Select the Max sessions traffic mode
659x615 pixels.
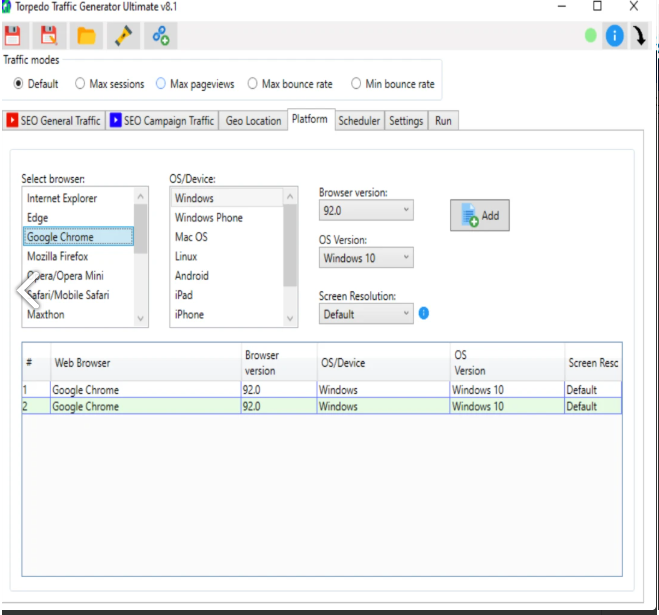81,84
